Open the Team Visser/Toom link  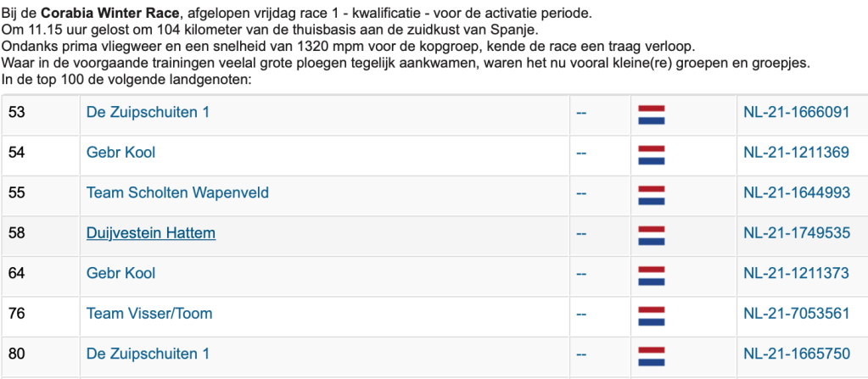tap(148, 314)
